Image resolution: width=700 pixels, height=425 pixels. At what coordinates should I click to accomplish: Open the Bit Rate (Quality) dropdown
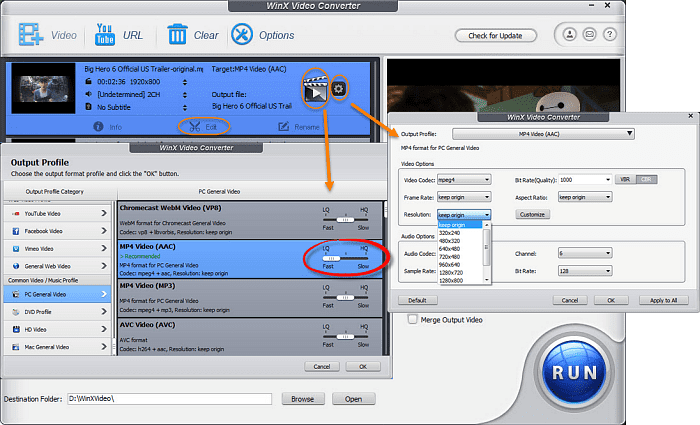(x=585, y=179)
